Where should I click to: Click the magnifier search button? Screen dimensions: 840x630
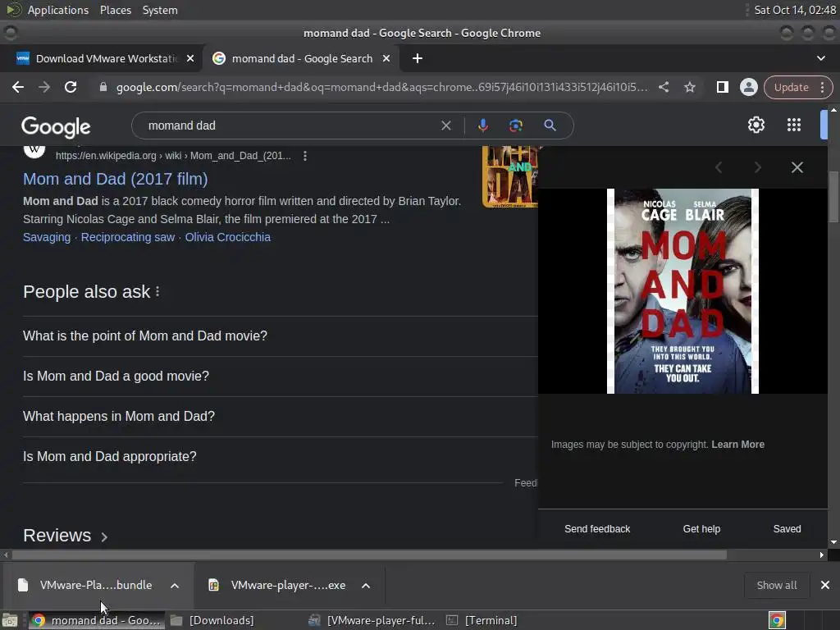pos(550,126)
